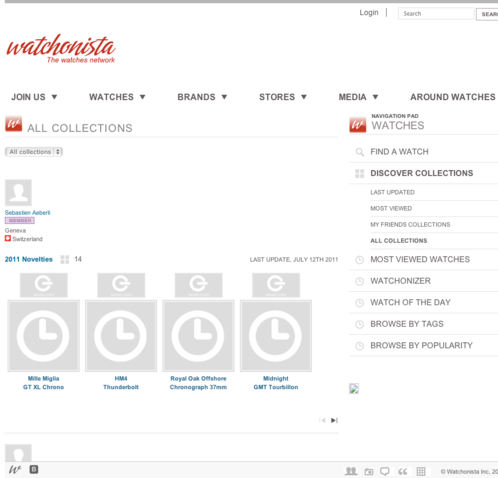This screenshot has width=498, height=478.
Task: Open HM4 Thunderbolt watch thumbnail
Action: [121, 336]
